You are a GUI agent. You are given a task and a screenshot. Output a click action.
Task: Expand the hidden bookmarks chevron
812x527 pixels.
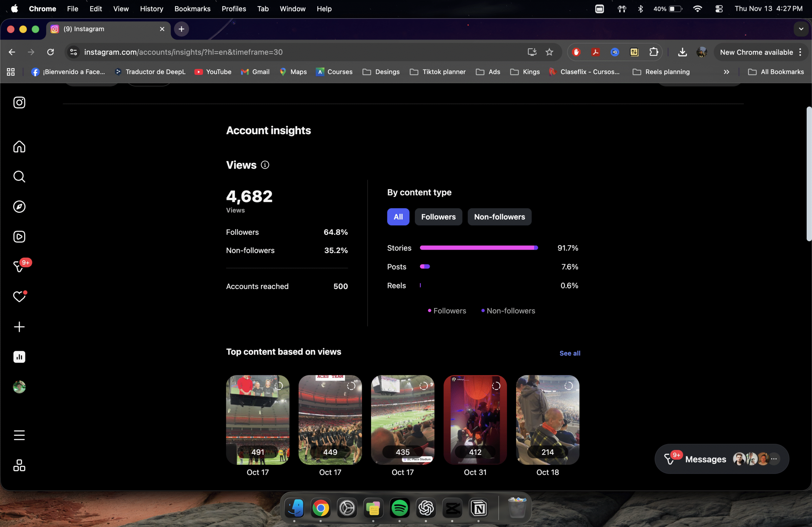tap(726, 72)
